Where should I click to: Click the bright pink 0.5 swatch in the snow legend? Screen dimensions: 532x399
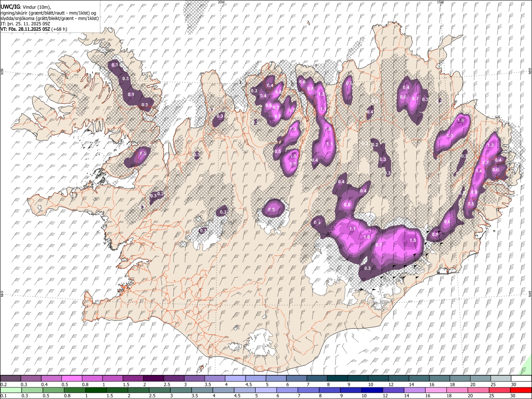pyautogui.click(x=71, y=379)
